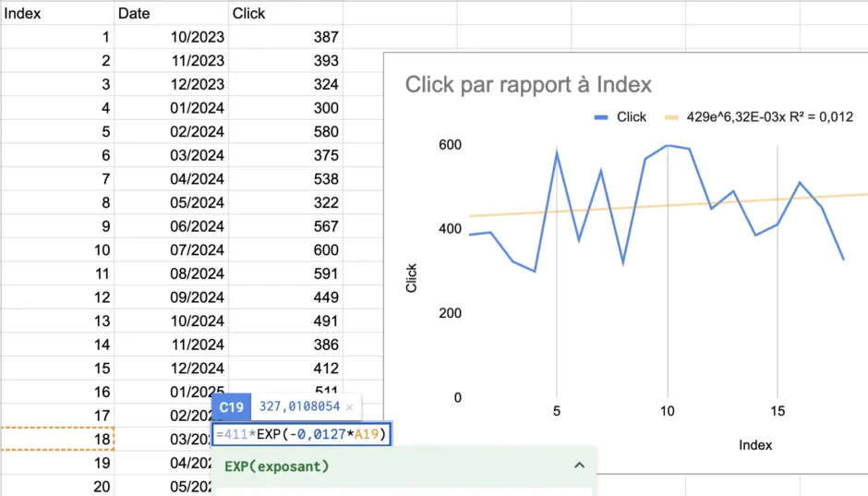Select the cell with value 386
The height and width of the screenshot is (496, 868).
pos(285,345)
